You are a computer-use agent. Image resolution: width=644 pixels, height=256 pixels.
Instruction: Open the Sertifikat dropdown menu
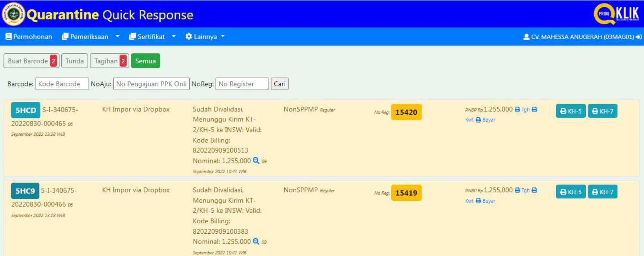pyautogui.click(x=152, y=37)
